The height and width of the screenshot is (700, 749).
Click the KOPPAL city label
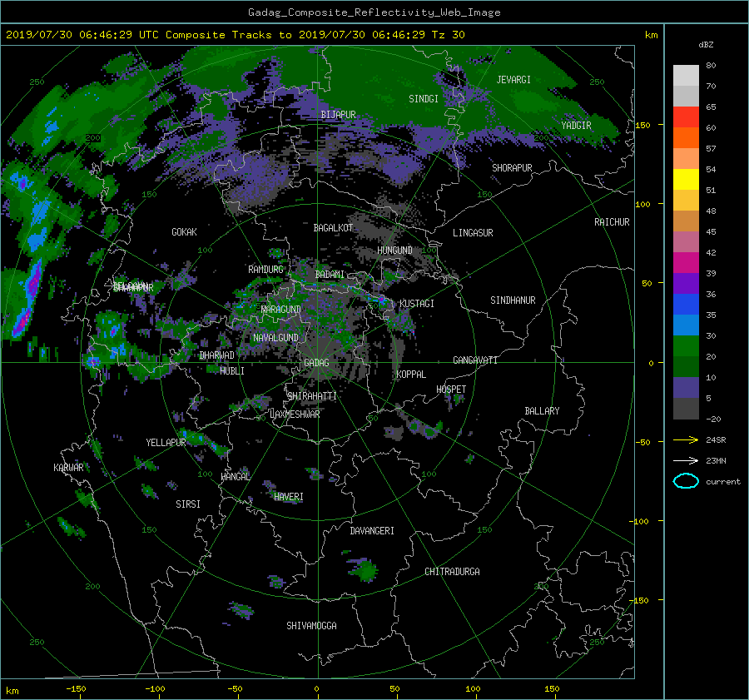[x=411, y=375]
